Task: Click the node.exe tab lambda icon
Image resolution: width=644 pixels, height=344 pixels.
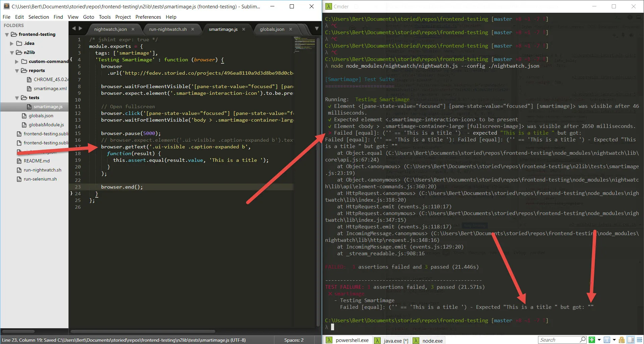Action: 416,340
